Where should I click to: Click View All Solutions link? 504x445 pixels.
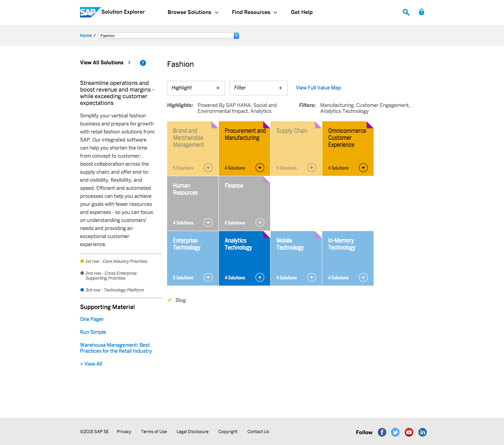102,63
